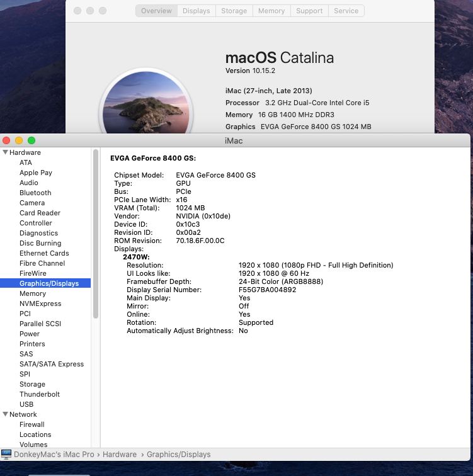
Task: Open the Support tab in About This Mac
Action: (309, 11)
